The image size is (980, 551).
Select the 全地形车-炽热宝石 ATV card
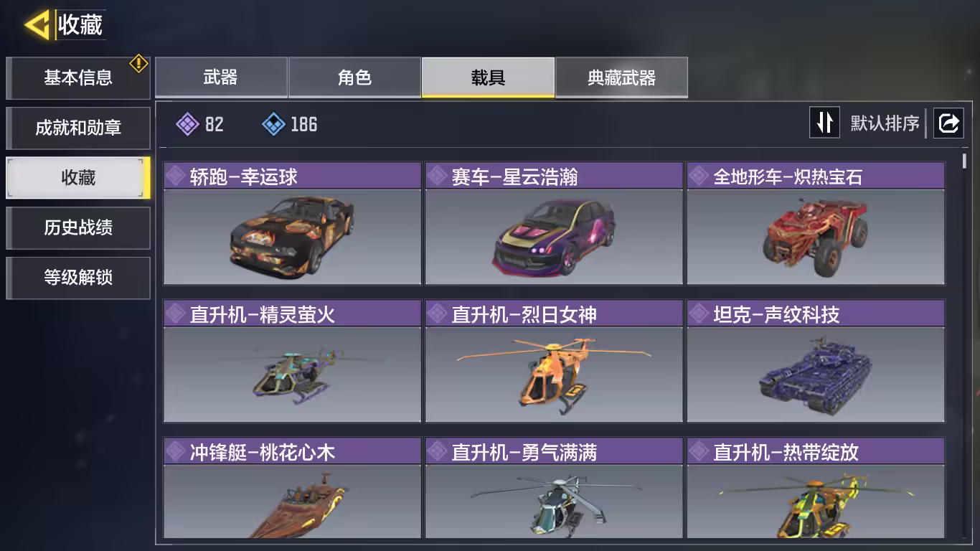pos(816,223)
